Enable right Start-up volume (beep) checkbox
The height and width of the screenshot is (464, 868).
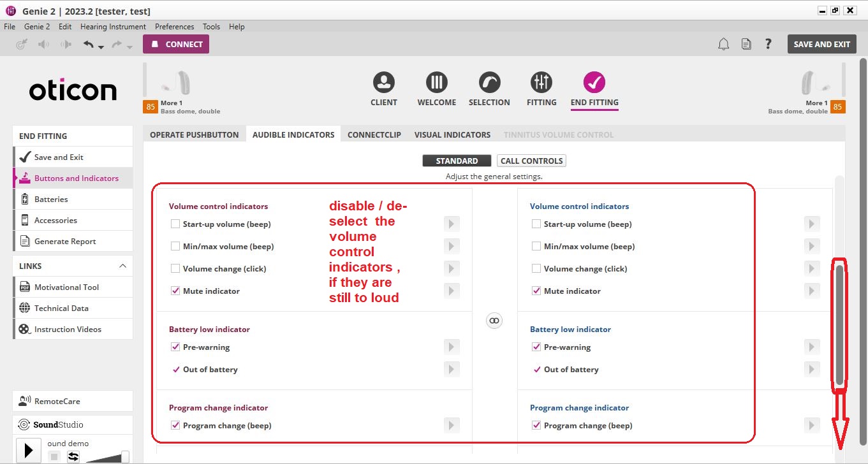[536, 224]
